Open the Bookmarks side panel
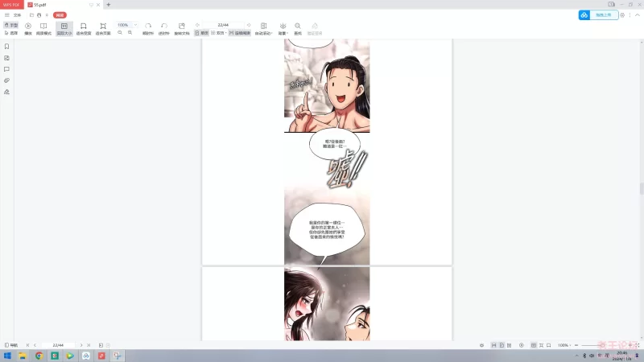 click(x=6, y=47)
